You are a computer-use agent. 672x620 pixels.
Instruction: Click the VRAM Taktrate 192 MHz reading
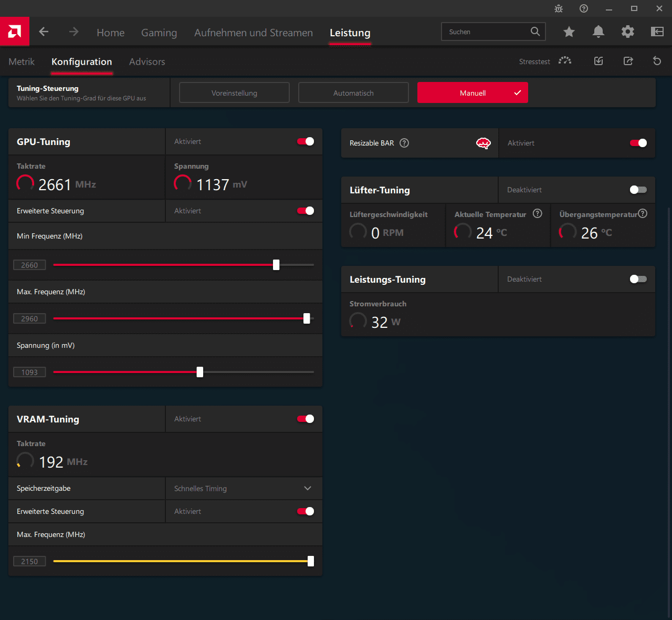tap(52, 461)
